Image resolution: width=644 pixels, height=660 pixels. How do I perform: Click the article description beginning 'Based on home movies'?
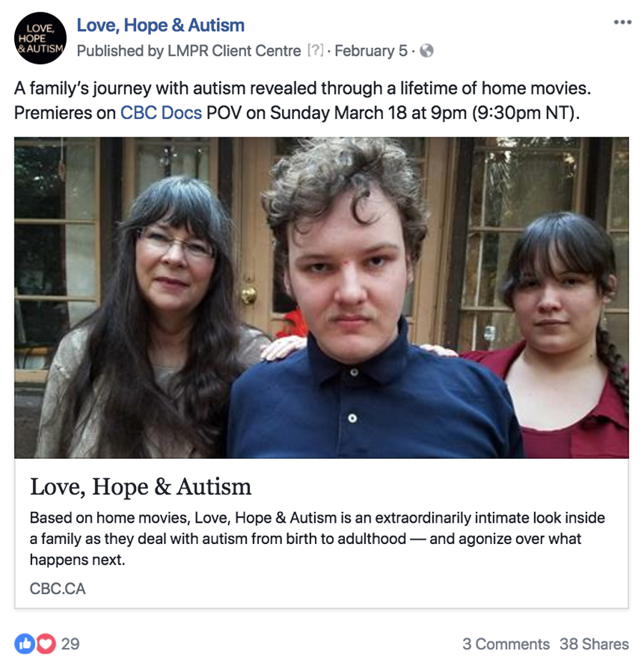pos(317,539)
